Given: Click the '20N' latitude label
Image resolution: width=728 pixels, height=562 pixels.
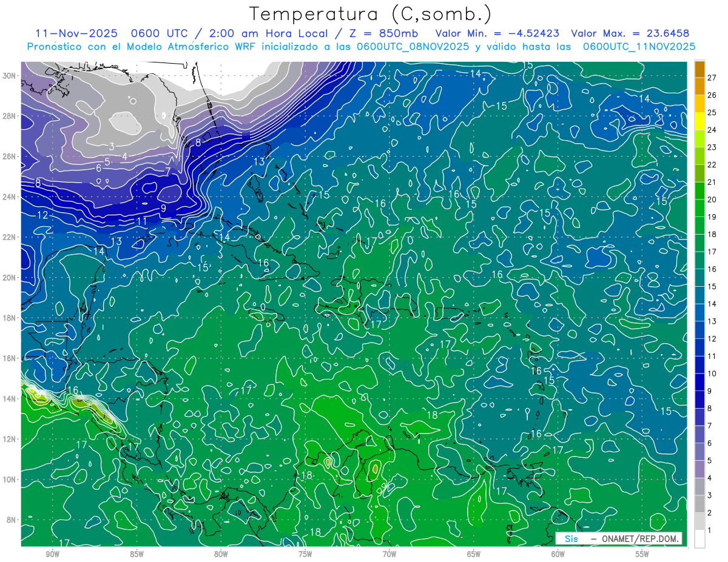Looking at the screenshot, I should (9, 278).
